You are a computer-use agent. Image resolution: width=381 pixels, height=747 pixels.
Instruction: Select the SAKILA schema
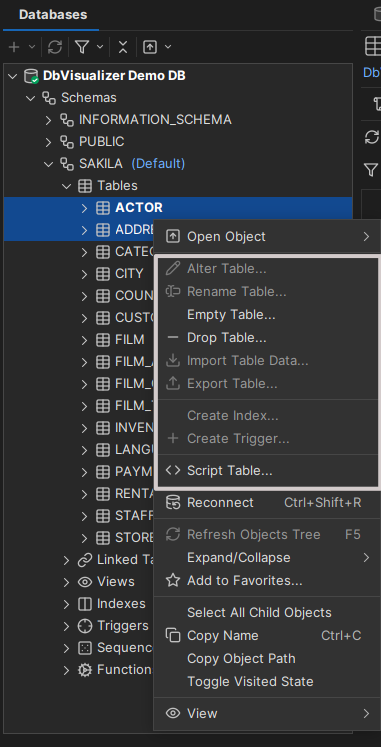[101, 164]
